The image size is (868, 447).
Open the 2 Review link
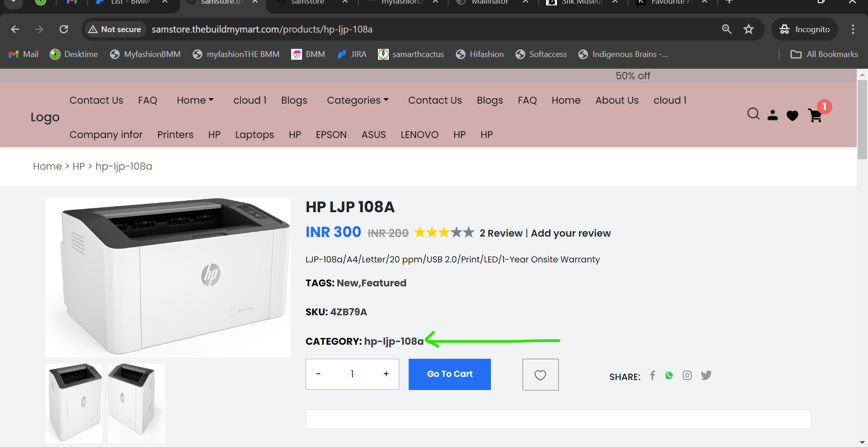501,233
